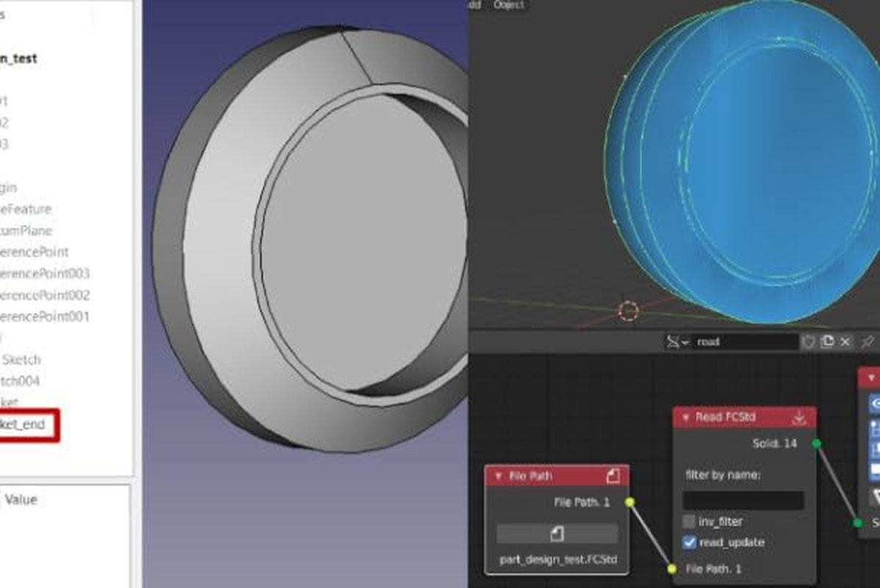Viewport: 880px width, 588px height.
Task: Click the download icon on Read FCStd node header
Action: pos(799,417)
